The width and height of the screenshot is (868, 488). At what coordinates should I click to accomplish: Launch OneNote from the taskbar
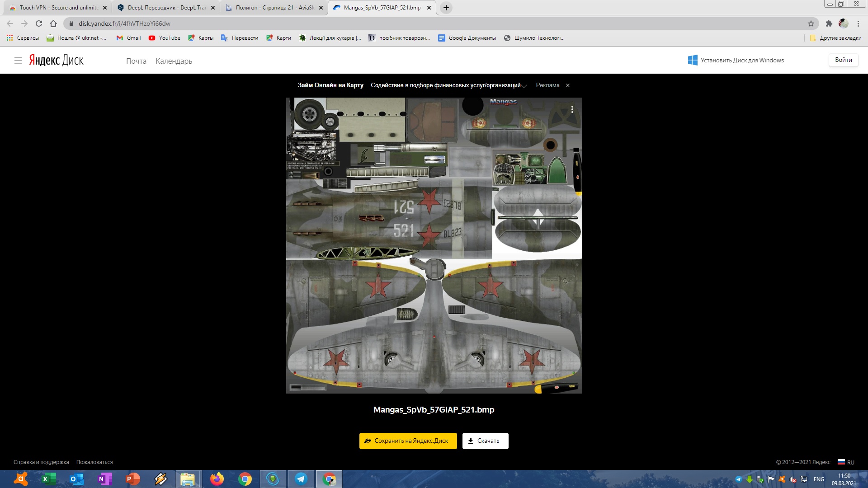[105, 479]
